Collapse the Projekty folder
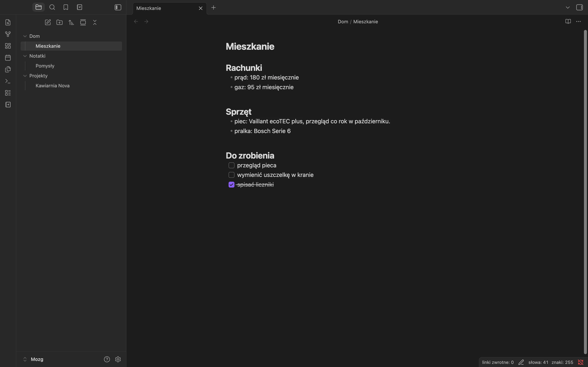The width and height of the screenshot is (588, 367). [25, 76]
